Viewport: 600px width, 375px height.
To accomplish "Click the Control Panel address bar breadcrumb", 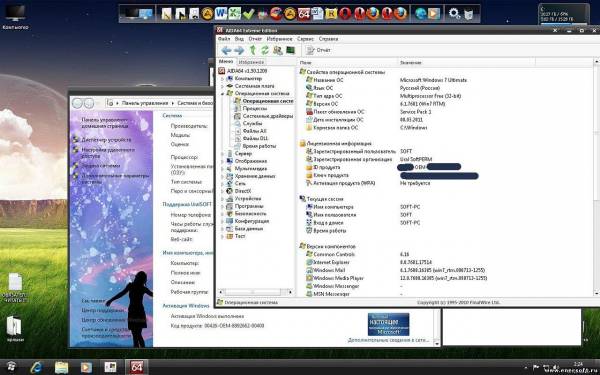I will click(x=159, y=103).
